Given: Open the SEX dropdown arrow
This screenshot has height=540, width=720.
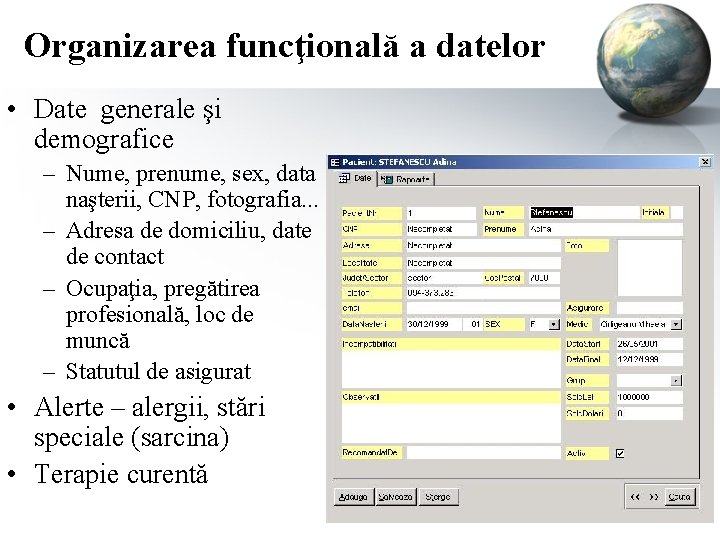Looking at the screenshot, I should pos(554,325).
